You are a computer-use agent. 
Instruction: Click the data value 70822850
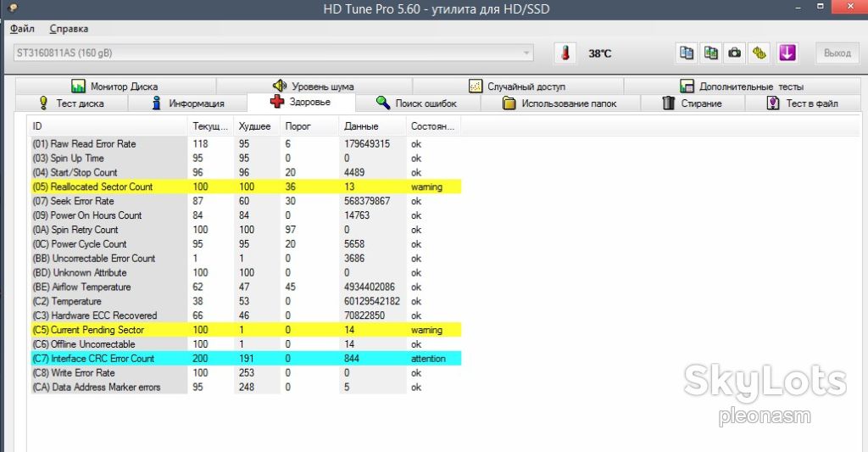tap(364, 315)
